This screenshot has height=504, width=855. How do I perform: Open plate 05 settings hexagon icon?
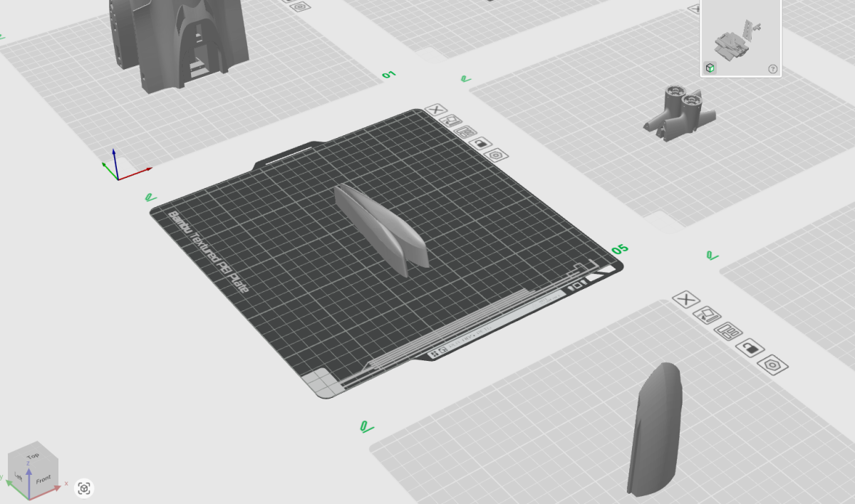coord(498,154)
